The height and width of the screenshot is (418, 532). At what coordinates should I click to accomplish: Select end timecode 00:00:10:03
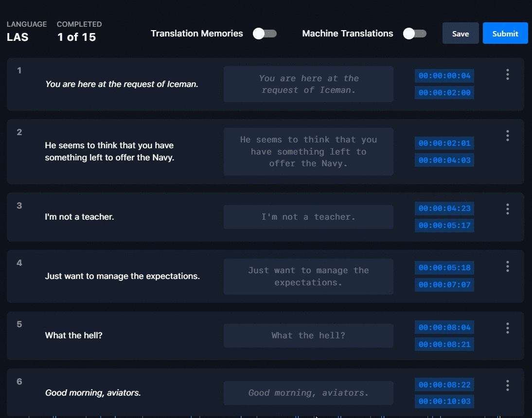click(444, 401)
